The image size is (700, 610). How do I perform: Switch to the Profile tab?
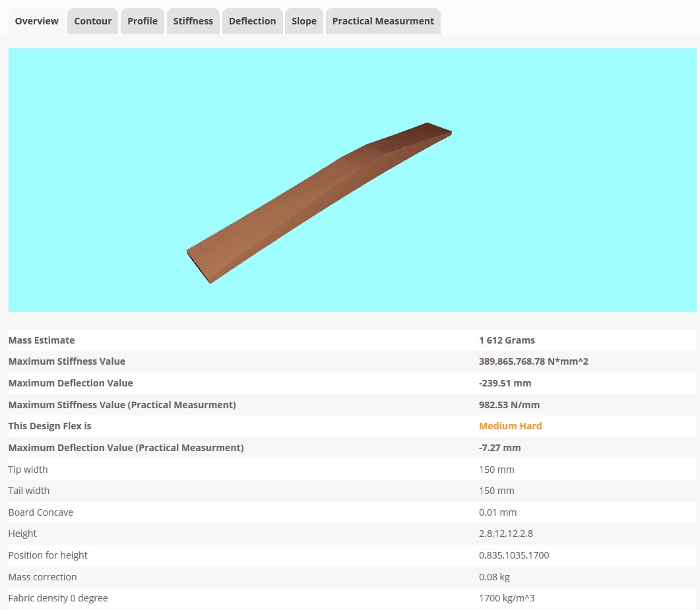coord(143,21)
